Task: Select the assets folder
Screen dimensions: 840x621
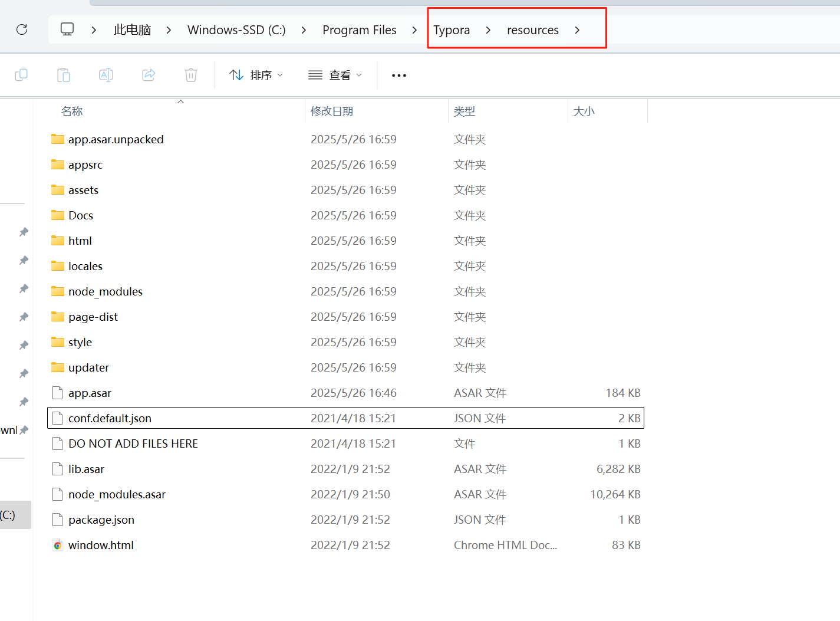Action: 345,190
